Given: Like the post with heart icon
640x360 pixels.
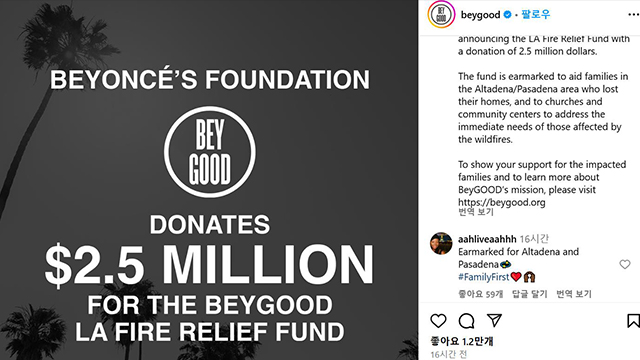Looking at the screenshot, I should tap(438, 321).
